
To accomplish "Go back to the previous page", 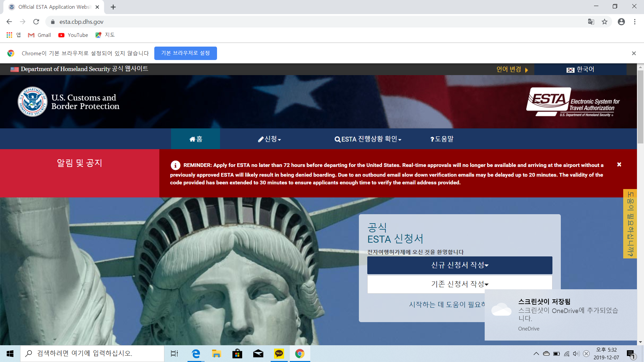I will click(x=9, y=22).
